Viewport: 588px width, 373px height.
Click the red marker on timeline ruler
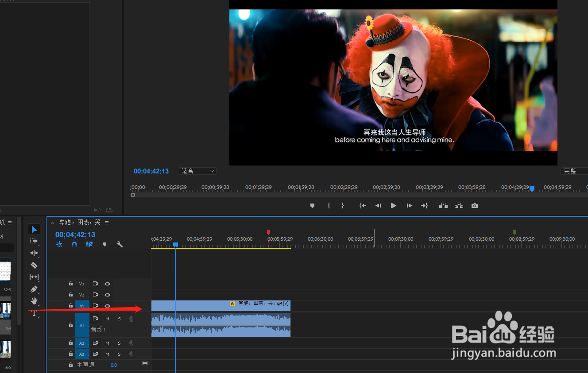click(268, 232)
